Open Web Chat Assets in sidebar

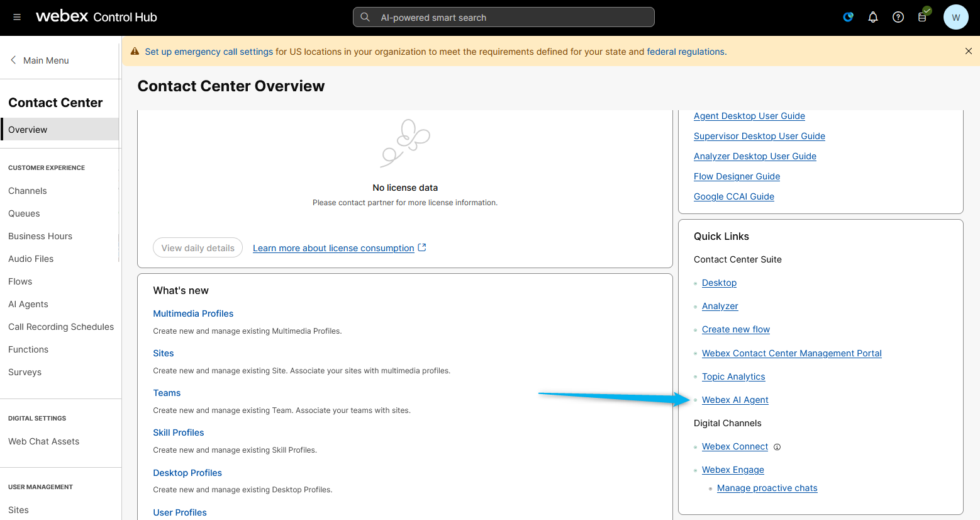coord(44,441)
